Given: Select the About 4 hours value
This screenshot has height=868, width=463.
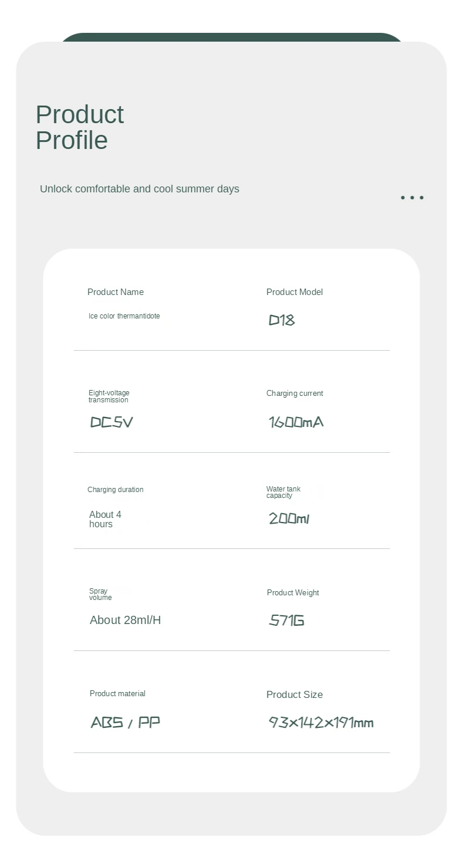Looking at the screenshot, I should point(106,519).
